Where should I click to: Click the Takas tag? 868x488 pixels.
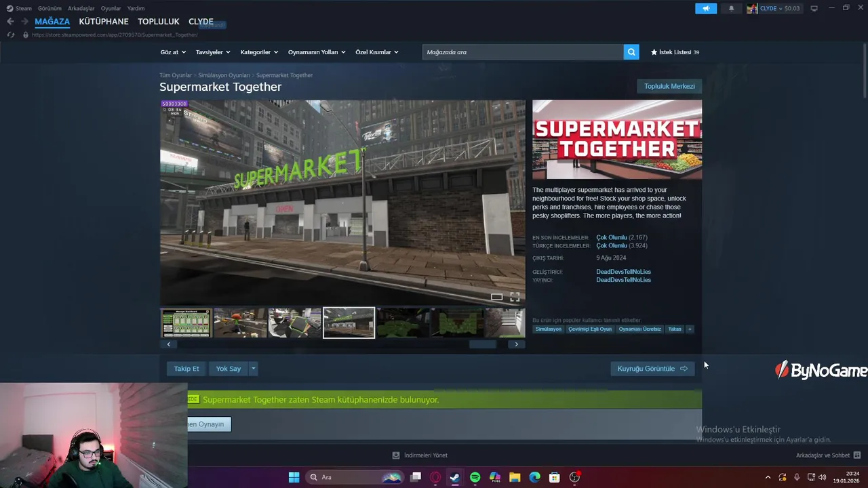[675, 329]
